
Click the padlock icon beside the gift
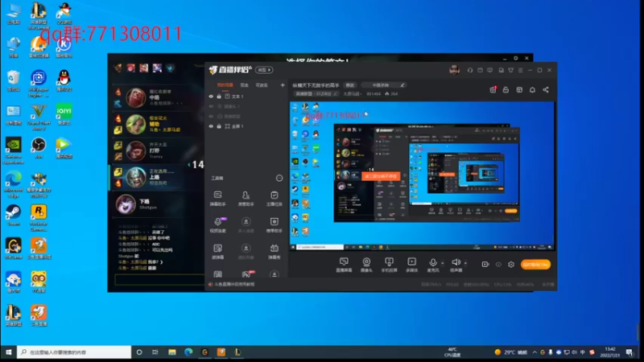506,89
